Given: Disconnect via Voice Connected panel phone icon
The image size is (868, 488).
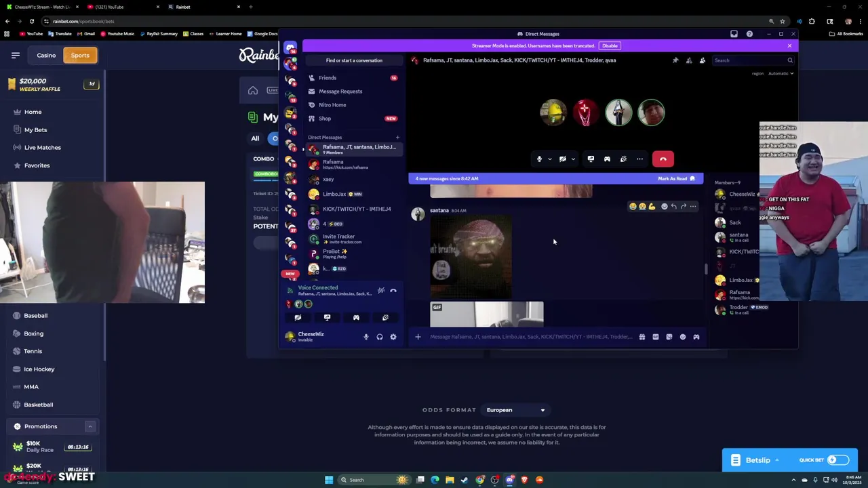Looking at the screenshot, I should [393, 291].
